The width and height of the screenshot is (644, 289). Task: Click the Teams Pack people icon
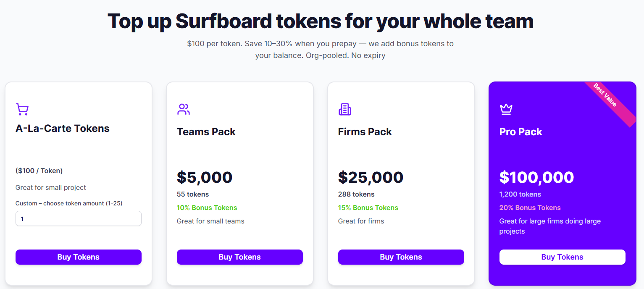[184, 109]
